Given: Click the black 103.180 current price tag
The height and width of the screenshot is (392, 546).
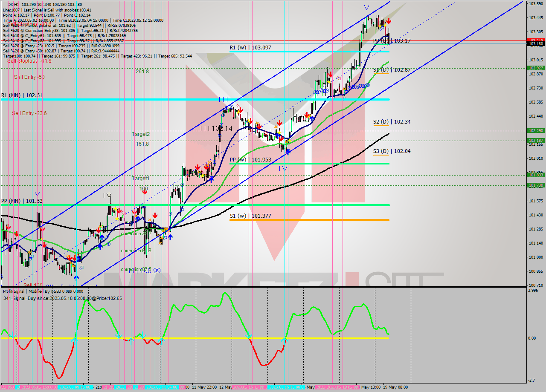Looking at the screenshot, I should [536, 43].
